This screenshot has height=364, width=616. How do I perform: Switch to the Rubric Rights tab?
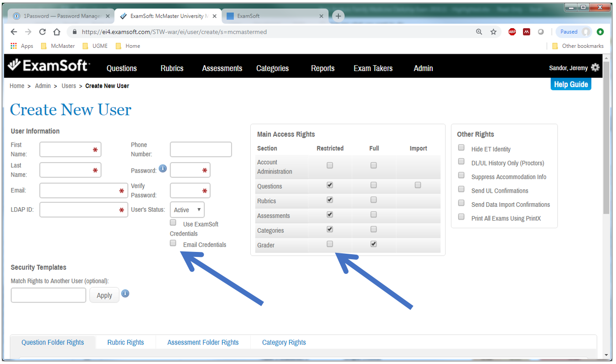[126, 342]
